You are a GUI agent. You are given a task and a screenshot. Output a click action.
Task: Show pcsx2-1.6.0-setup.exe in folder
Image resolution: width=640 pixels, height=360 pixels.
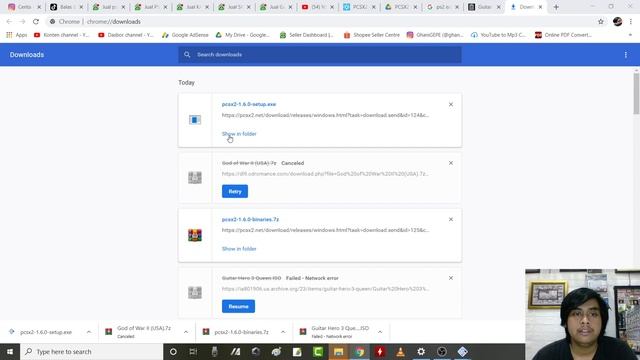click(239, 134)
